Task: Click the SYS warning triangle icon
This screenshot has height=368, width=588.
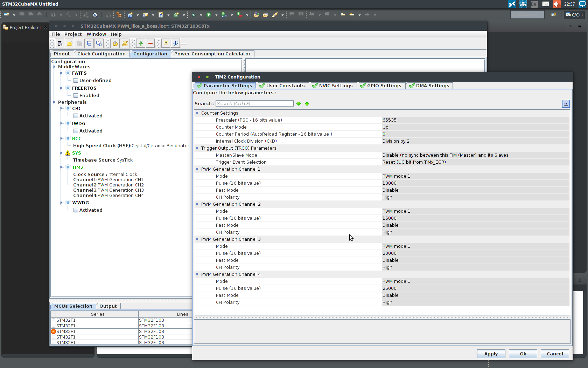Action: 68,153
